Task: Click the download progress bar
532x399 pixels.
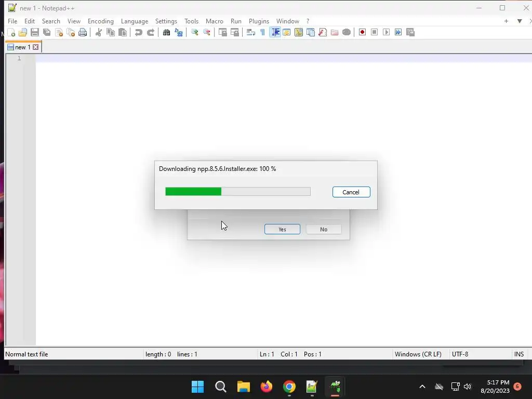Action: point(238,192)
